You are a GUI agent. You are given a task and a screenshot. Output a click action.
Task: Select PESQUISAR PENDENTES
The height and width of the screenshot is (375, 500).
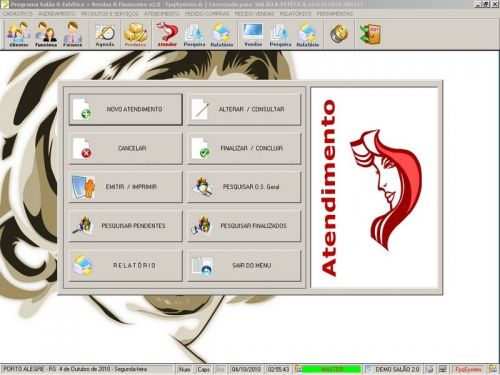(126, 226)
